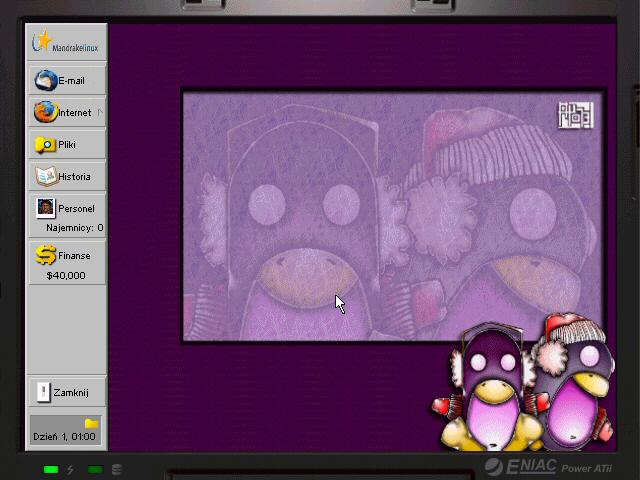Click the hard disk icon on bezel
This screenshot has width=640, height=480.
point(117,469)
